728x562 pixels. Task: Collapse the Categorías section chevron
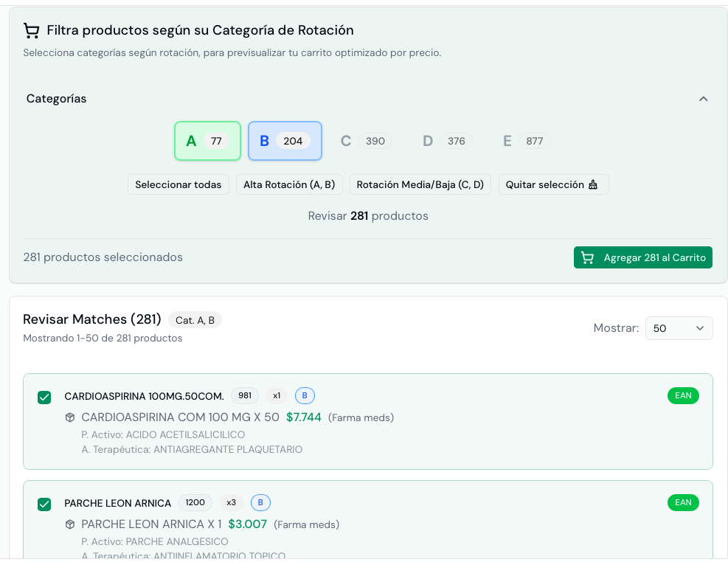[703, 99]
